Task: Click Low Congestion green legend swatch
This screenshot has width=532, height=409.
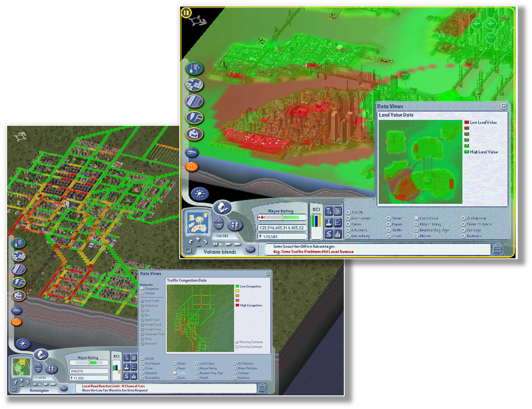Action: pos(237,286)
